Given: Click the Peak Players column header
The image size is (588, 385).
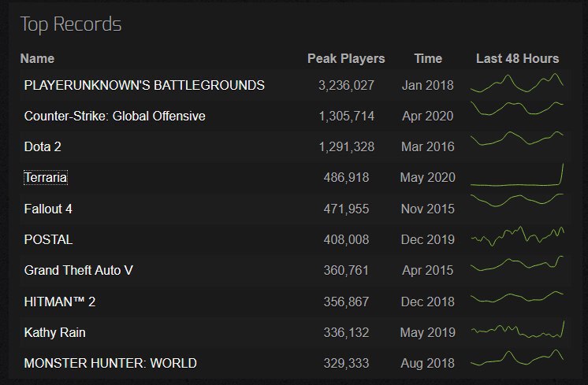Looking at the screenshot, I should (x=346, y=58).
